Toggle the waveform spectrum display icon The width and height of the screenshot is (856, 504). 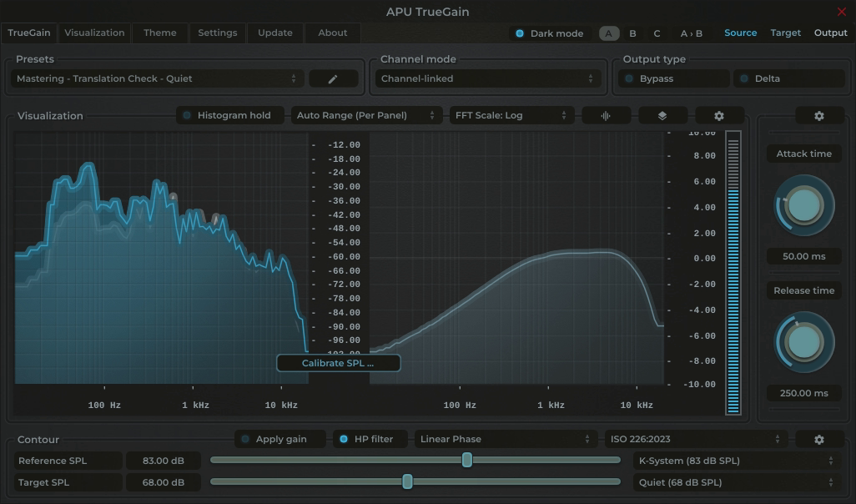point(606,116)
